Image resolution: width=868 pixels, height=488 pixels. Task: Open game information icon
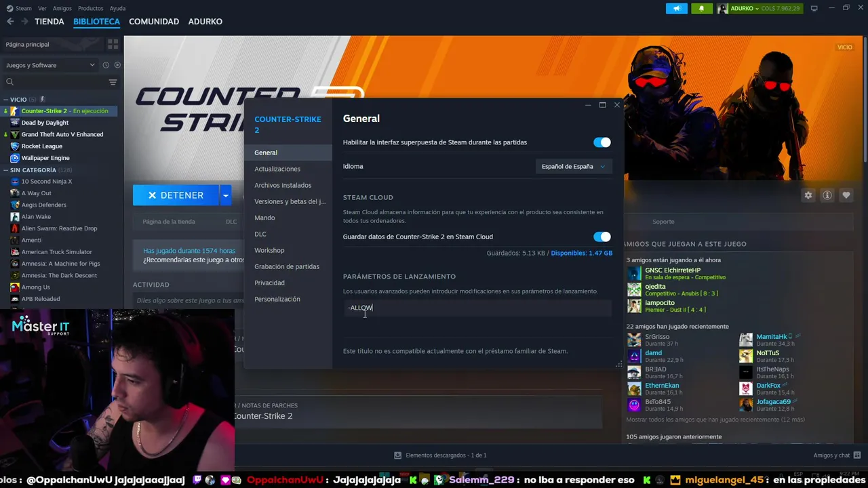pyautogui.click(x=827, y=195)
